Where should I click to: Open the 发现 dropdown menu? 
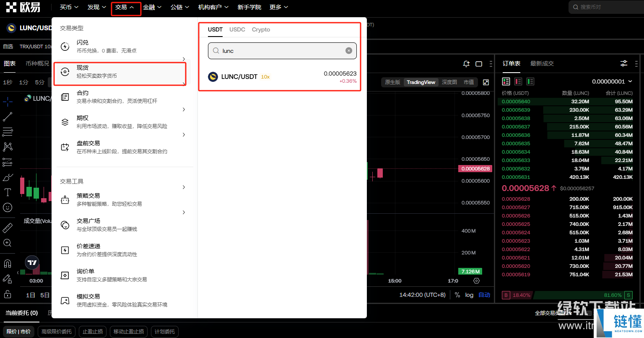pyautogui.click(x=97, y=7)
